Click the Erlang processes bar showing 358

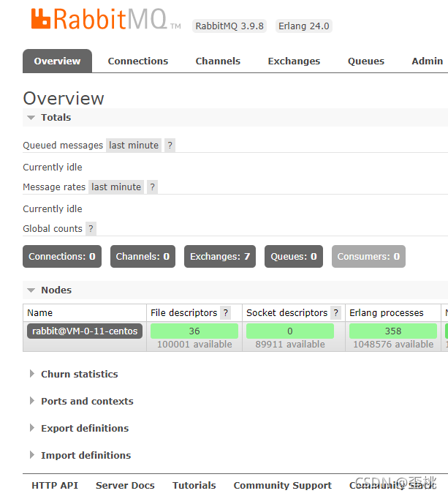(x=393, y=331)
